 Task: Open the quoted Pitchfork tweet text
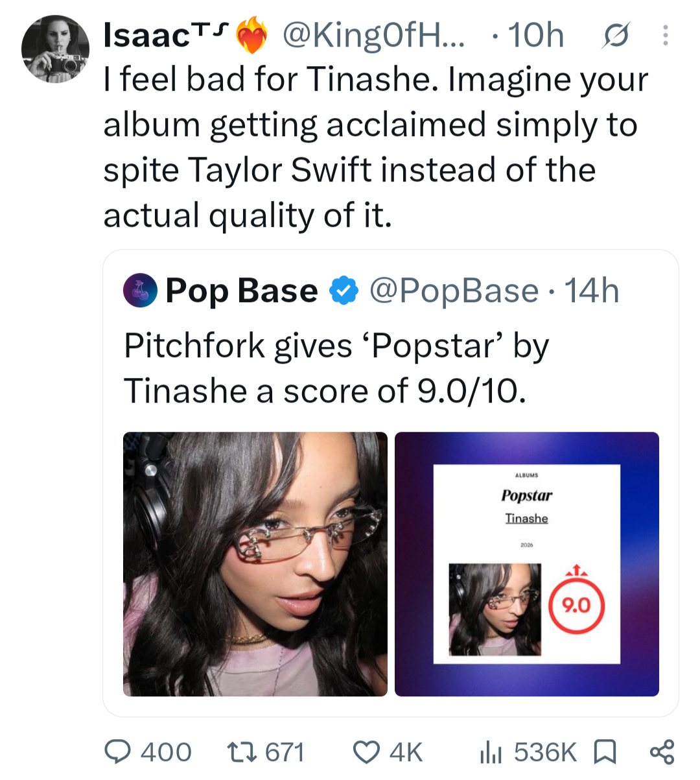tap(336, 368)
